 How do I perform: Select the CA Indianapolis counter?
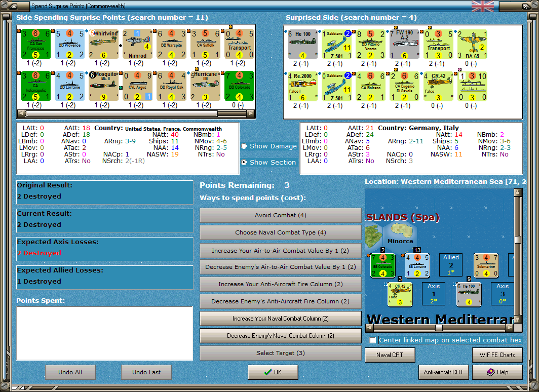point(36,86)
